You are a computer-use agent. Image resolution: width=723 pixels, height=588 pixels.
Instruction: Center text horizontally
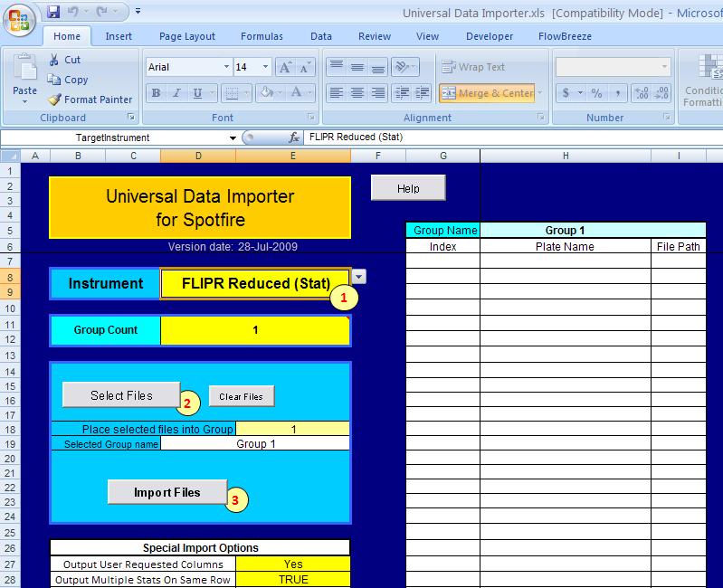click(x=357, y=93)
